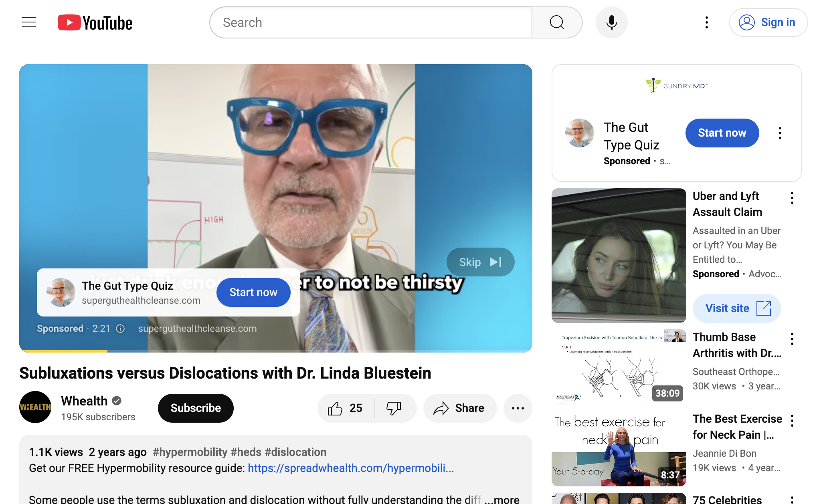Open Thumb Base Arthritis video title
This screenshot has width=821, height=504.
pyautogui.click(x=737, y=345)
